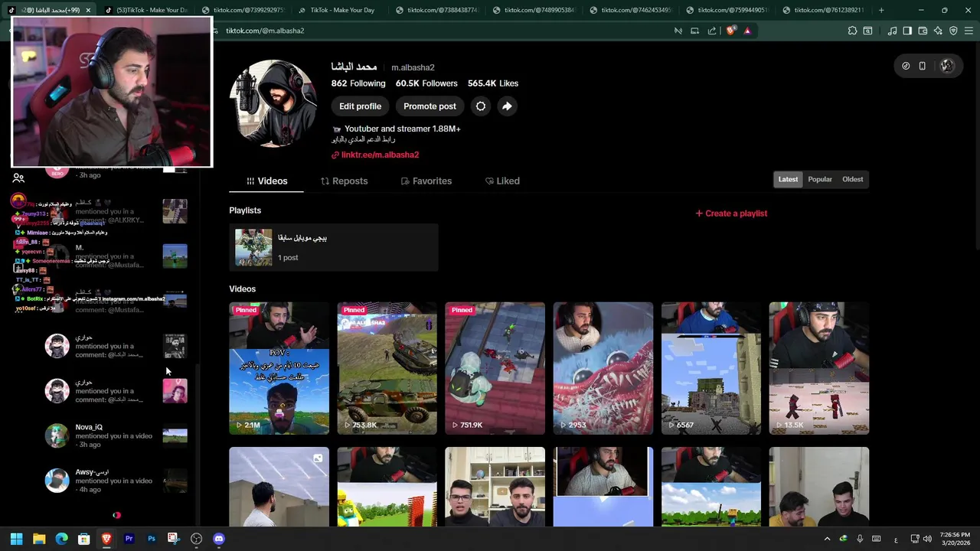Image resolution: width=980 pixels, height=551 pixels.
Task: Click the address bar URL field
Action: [444, 31]
